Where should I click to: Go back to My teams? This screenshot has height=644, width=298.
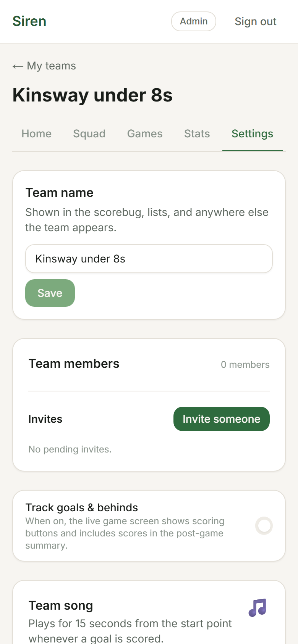click(44, 66)
